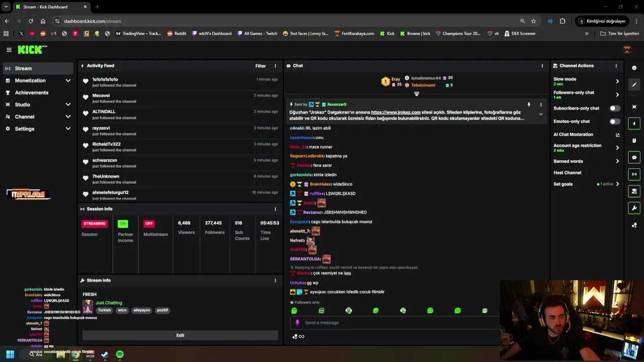Open Channel Actions three-dot options

(x=616, y=66)
